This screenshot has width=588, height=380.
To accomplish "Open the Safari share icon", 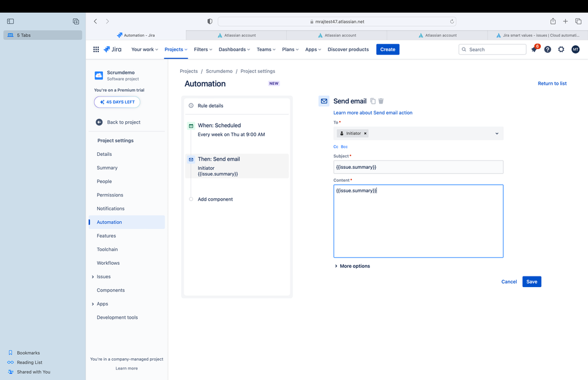I will click(x=553, y=21).
